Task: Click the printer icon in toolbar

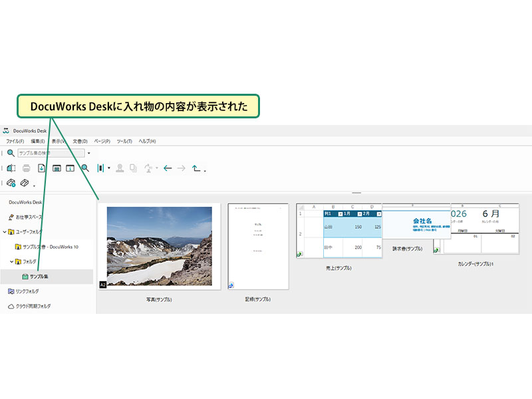Action: tap(27, 168)
